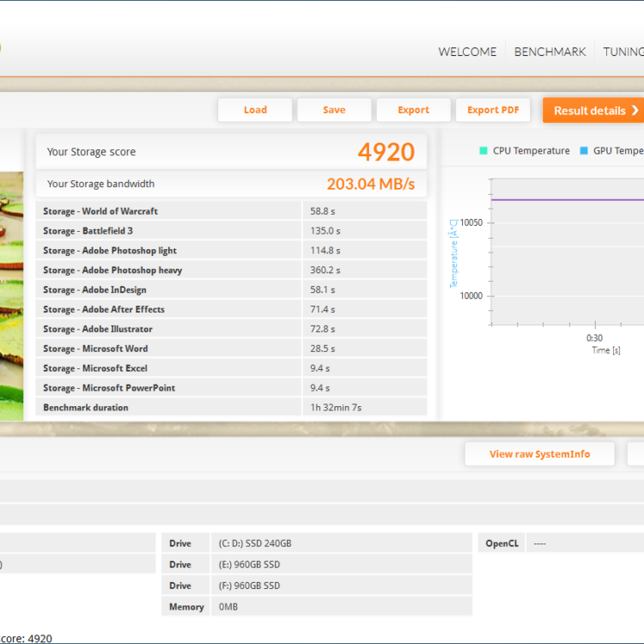Click the 4920 Storage score value
This screenshot has height=644, width=644.
coord(386,152)
